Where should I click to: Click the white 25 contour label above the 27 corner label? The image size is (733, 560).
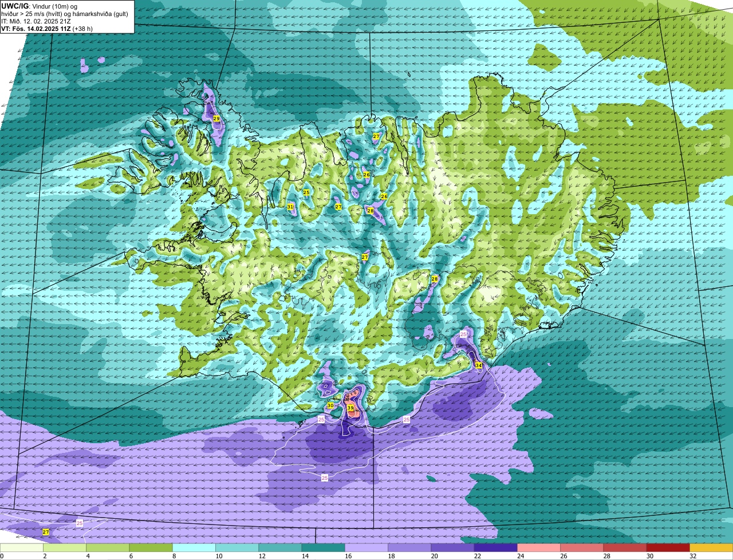[79, 523]
